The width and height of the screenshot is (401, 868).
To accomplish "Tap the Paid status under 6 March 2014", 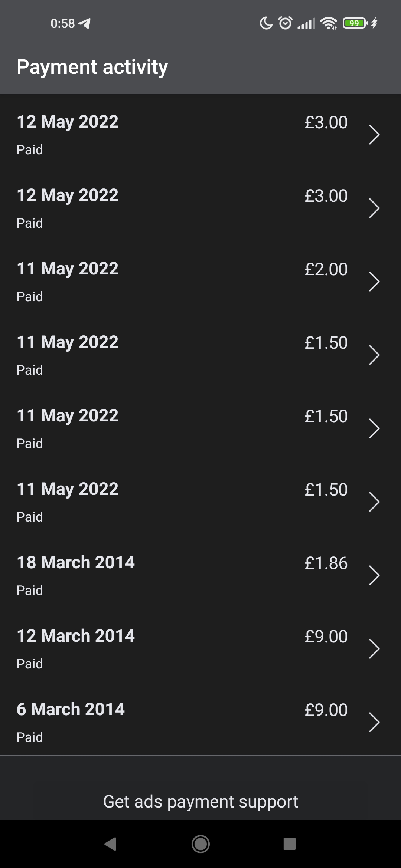I will [x=30, y=737].
